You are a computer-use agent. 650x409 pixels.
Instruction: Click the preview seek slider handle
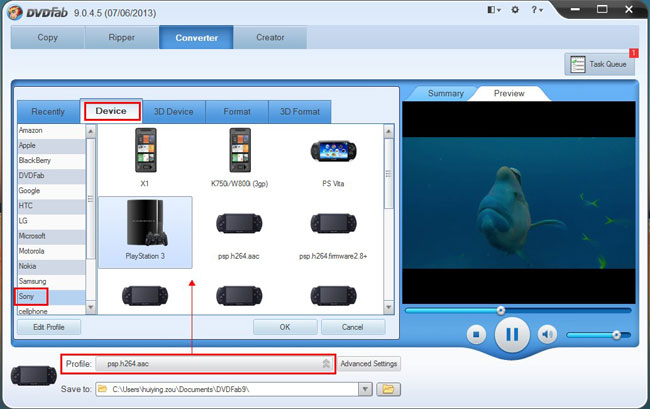point(501,310)
